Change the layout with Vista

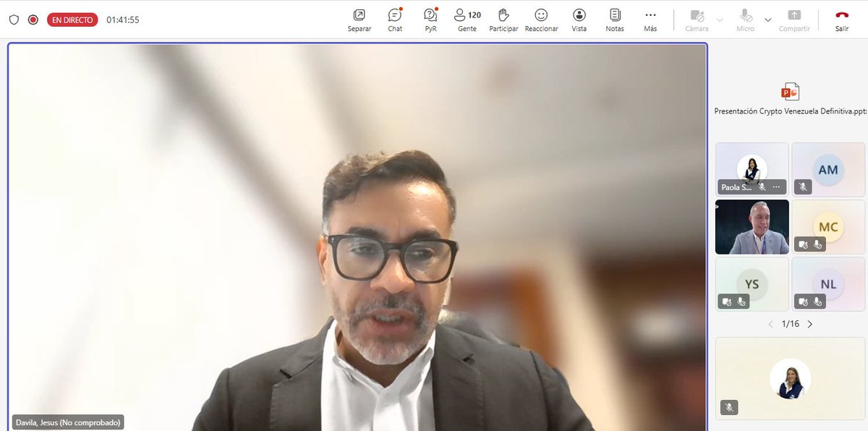(x=579, y=20)
